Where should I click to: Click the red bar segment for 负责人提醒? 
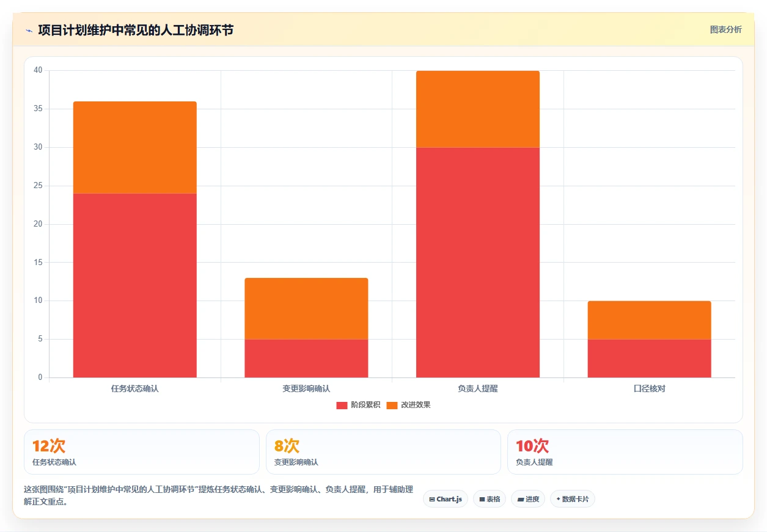478,262
